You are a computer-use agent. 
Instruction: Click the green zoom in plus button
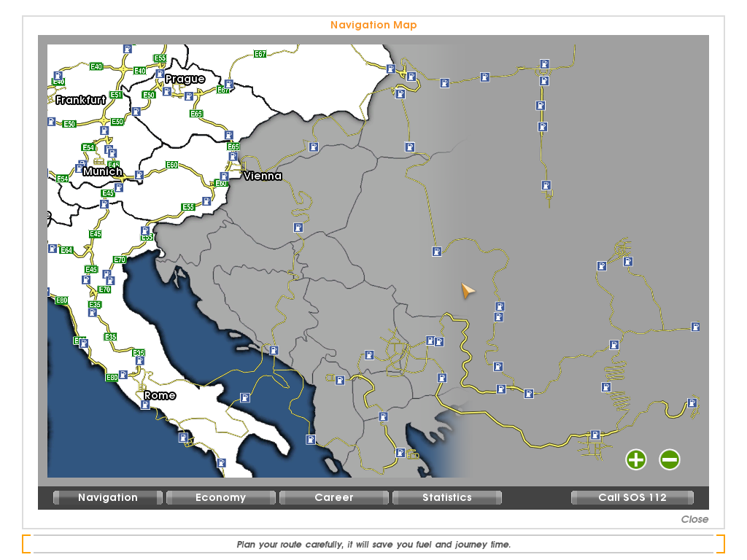coord(636,459)
